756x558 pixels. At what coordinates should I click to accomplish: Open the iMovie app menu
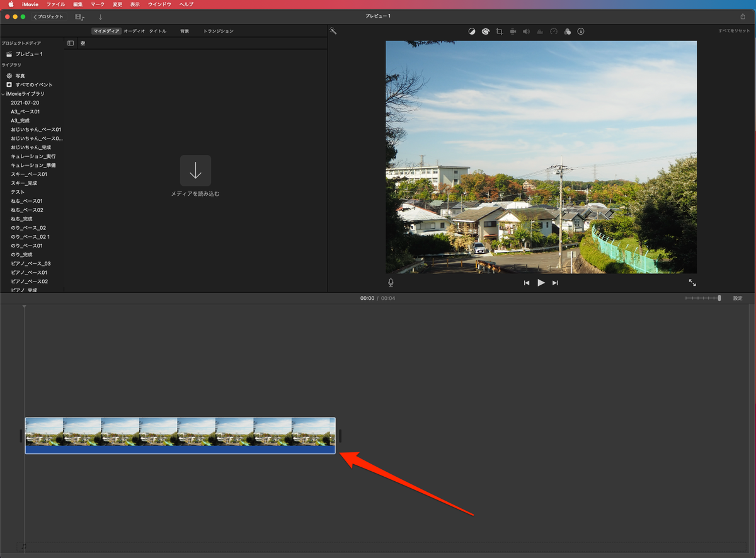(30, 4)
